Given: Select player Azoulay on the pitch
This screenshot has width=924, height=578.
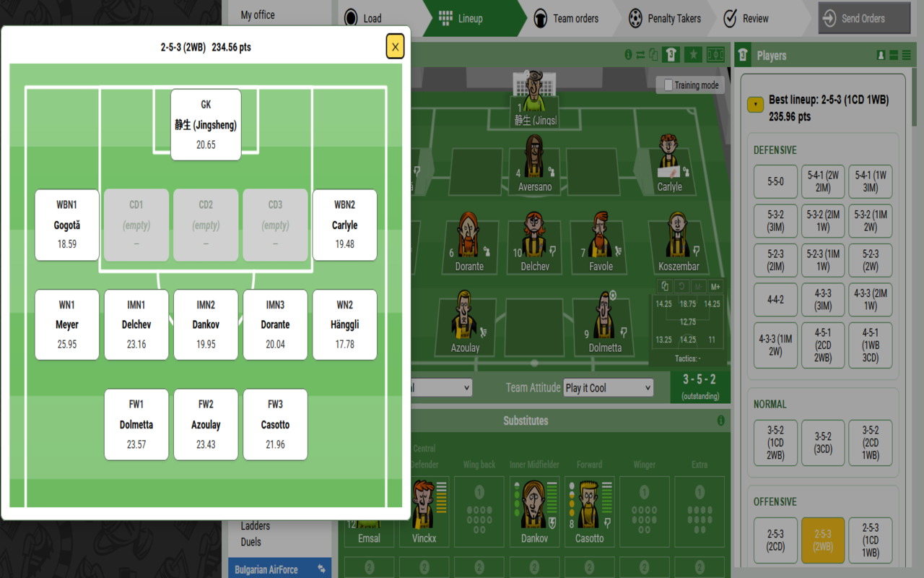Looking at the screenshot, I should click(466, 322).
